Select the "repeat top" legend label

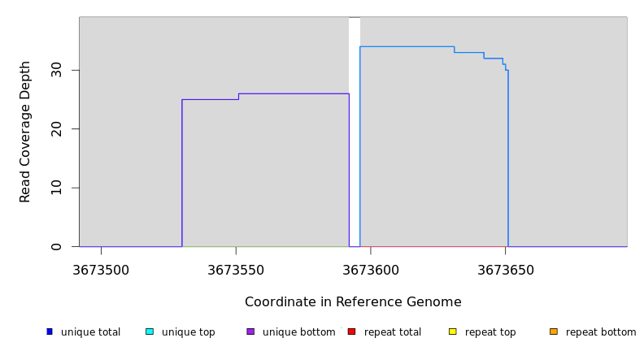[x=490, y=332]
